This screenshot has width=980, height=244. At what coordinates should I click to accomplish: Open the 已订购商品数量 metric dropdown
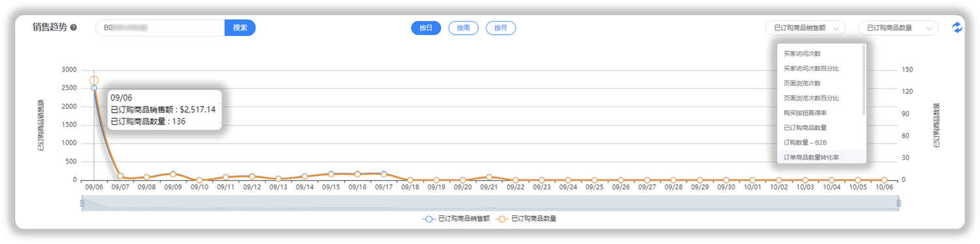(x=898, y=28)
